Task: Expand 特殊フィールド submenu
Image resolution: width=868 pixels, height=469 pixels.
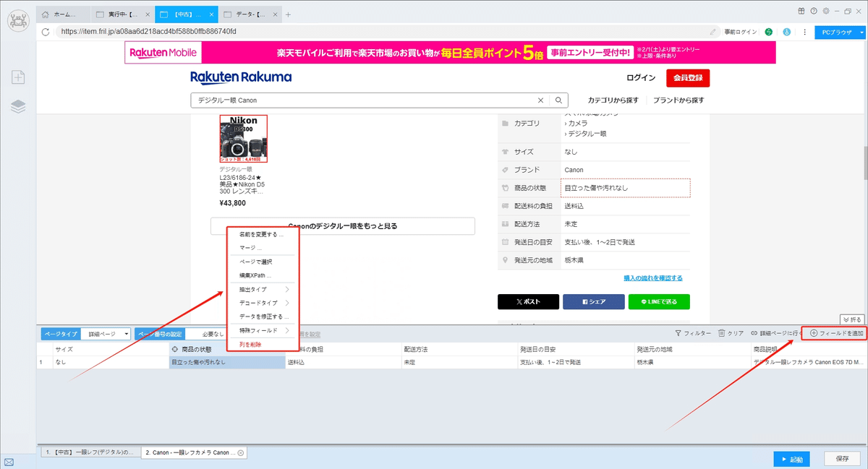Action: (x=262, y=330)
